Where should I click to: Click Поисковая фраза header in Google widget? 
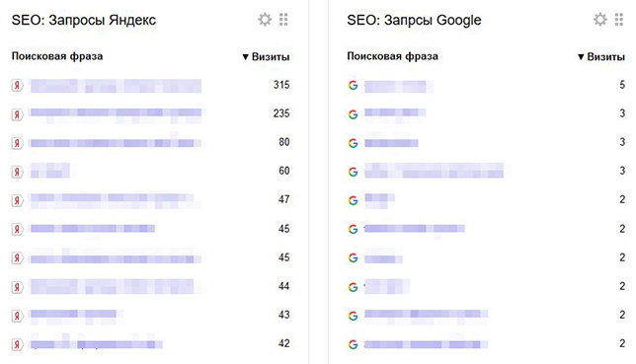point(393,56)
